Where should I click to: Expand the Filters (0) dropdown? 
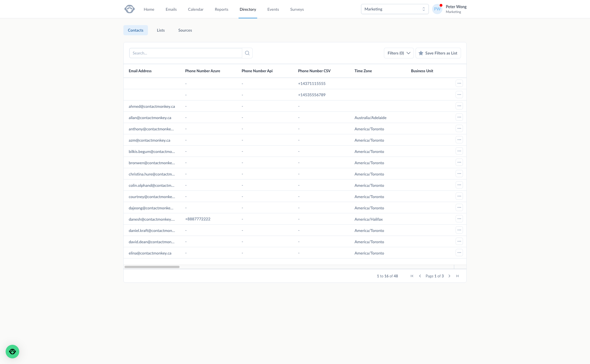pyautogui.click(x=399, y=53)
